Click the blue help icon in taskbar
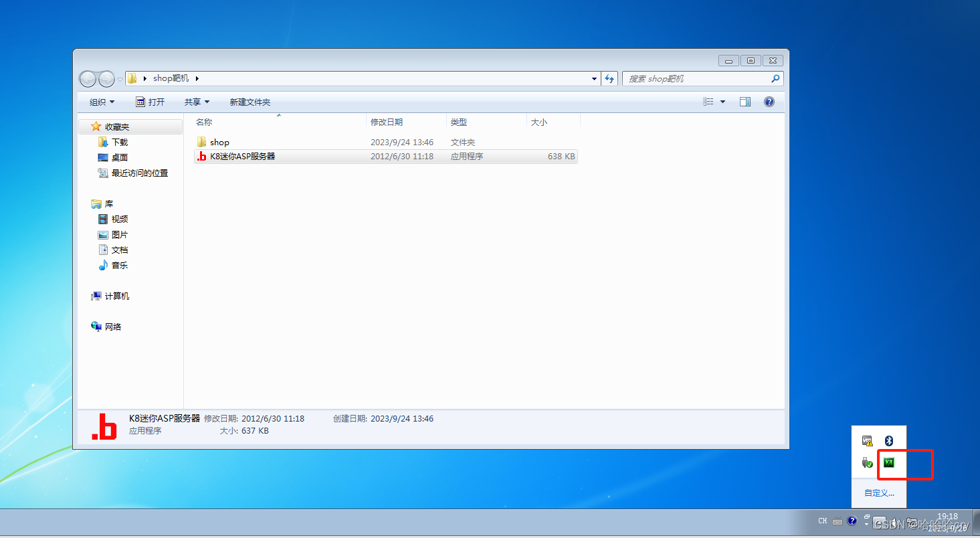Viewport: 980px width, 538px height. click(852, 521)
